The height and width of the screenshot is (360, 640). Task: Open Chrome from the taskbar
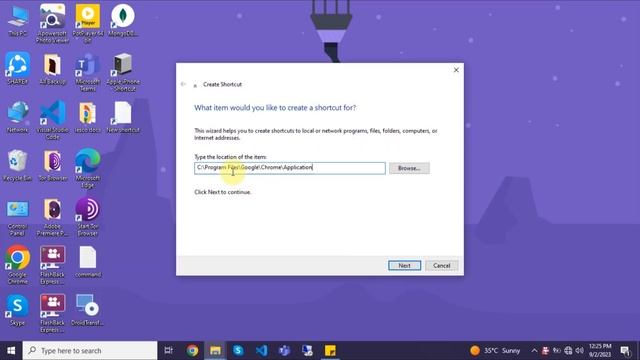192,350
